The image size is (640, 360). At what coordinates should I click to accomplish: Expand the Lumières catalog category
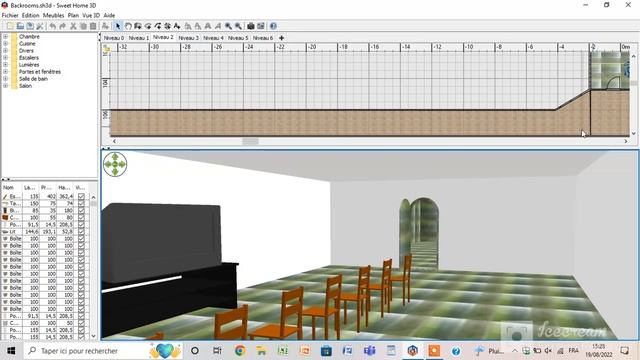[x=5, y=64]
